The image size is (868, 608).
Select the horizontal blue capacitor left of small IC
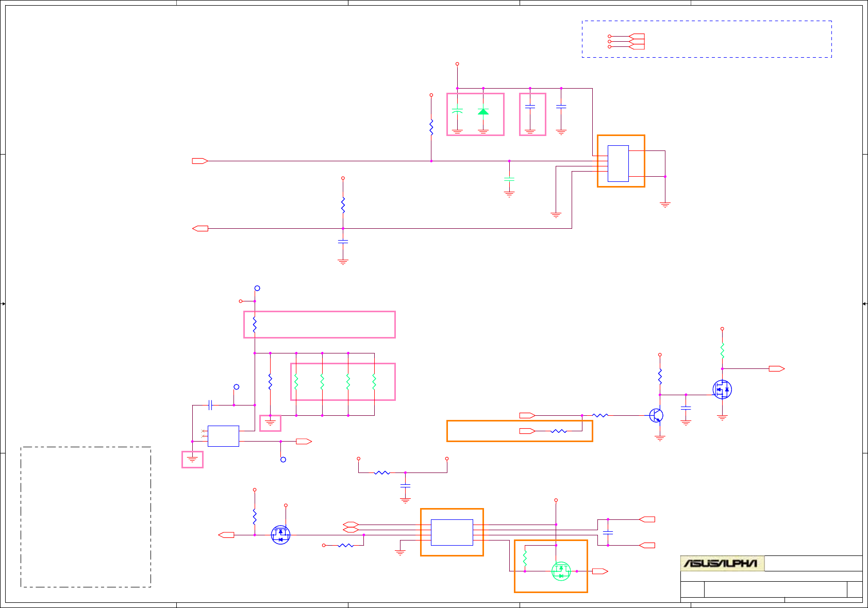click(210, 405)
